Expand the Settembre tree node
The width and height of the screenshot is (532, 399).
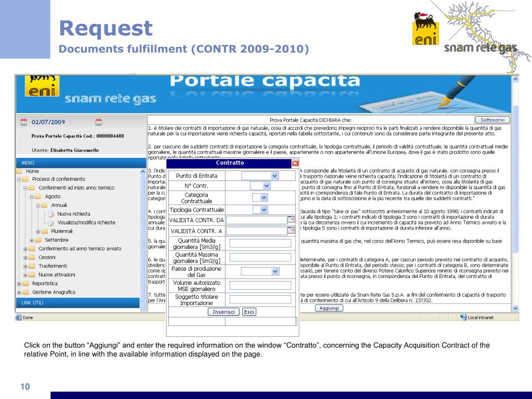(32, 240)
